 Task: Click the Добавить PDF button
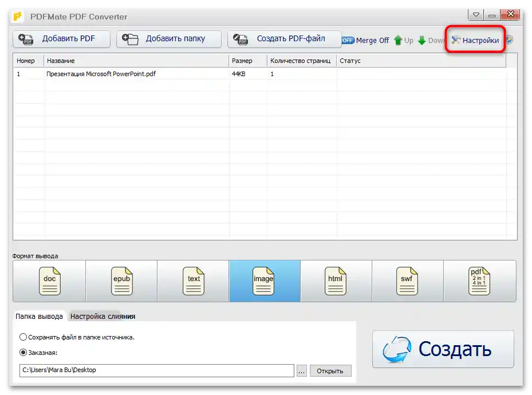pyautogui.click(x=61, y=39)
